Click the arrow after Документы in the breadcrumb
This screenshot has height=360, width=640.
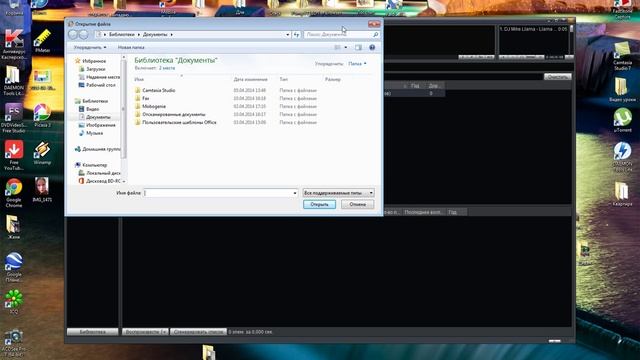tap(171, 35)
